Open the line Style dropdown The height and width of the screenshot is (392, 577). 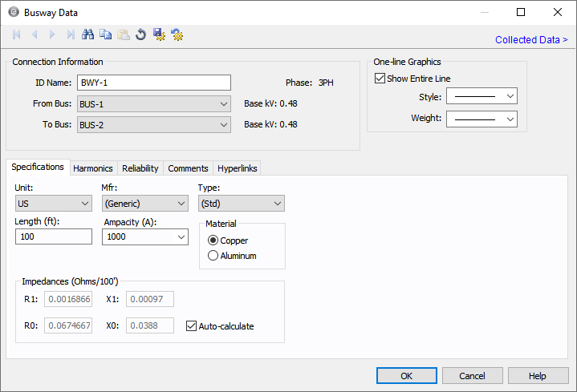pyautogui.click(x=482, y=96)
